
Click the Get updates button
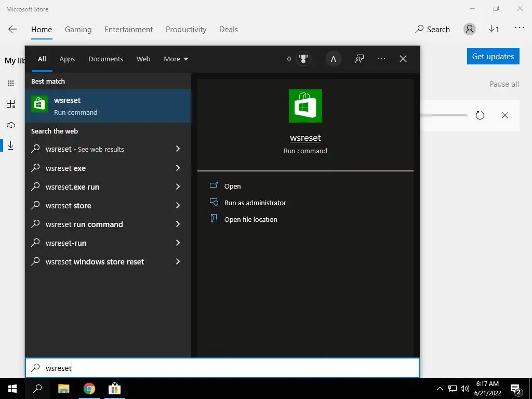pyautogui.click(x=493, y=56)
